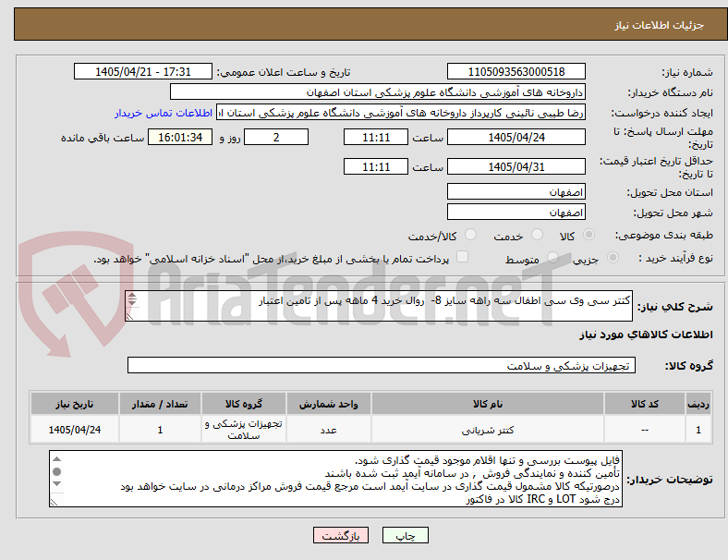
Task: Select the کالا/خدمت radio button
Action: [471, 235]
